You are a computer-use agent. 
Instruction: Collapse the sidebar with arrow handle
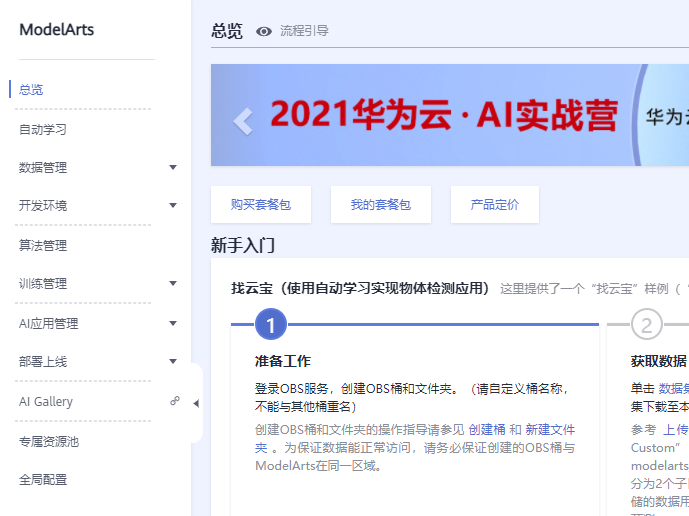196,403
